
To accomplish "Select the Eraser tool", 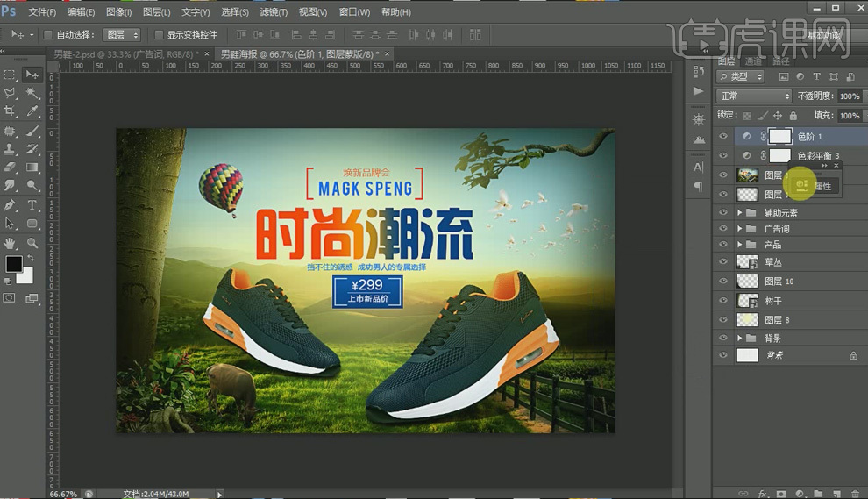I will (11, 167).
